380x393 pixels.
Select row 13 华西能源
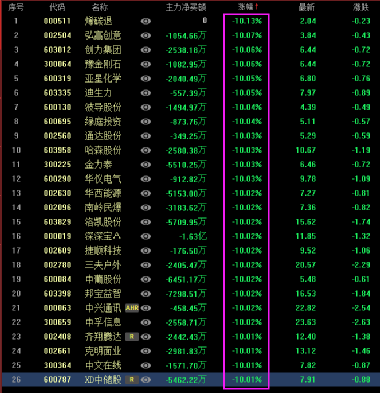pyautogui.click(x=190, y=193)
